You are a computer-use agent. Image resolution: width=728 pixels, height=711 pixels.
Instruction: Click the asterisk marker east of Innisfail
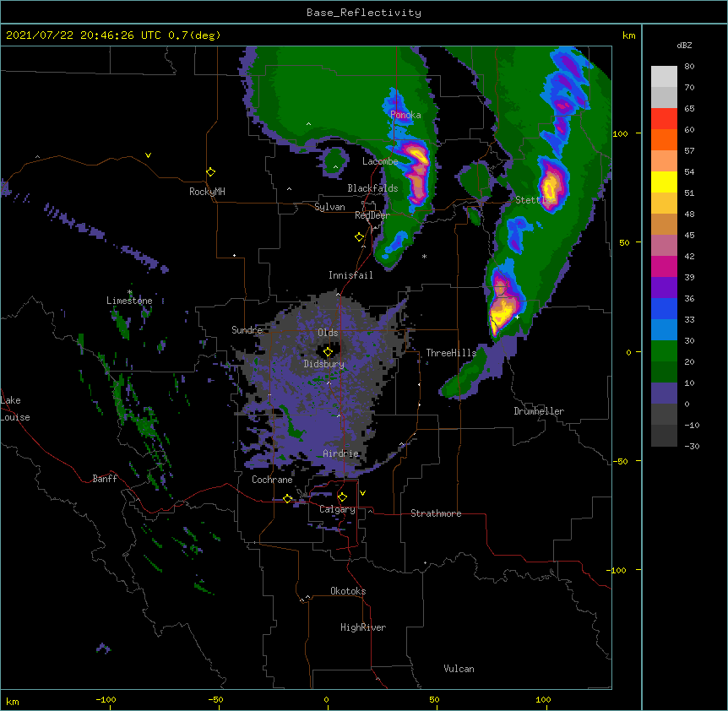[x=424, y=257]
